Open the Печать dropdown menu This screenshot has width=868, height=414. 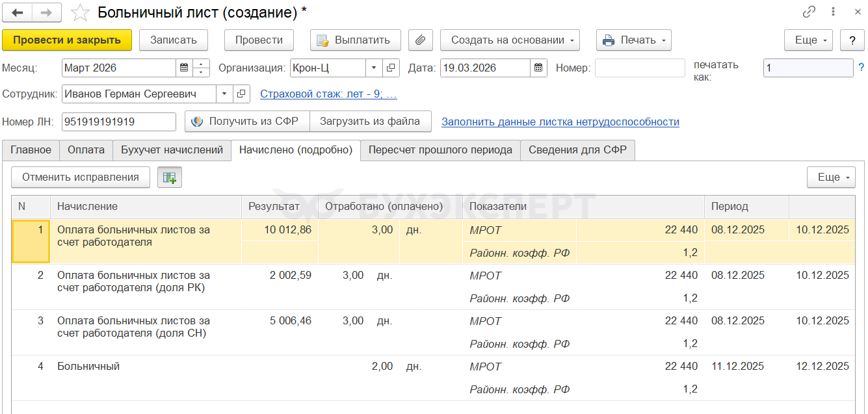(x=633, y=40)
